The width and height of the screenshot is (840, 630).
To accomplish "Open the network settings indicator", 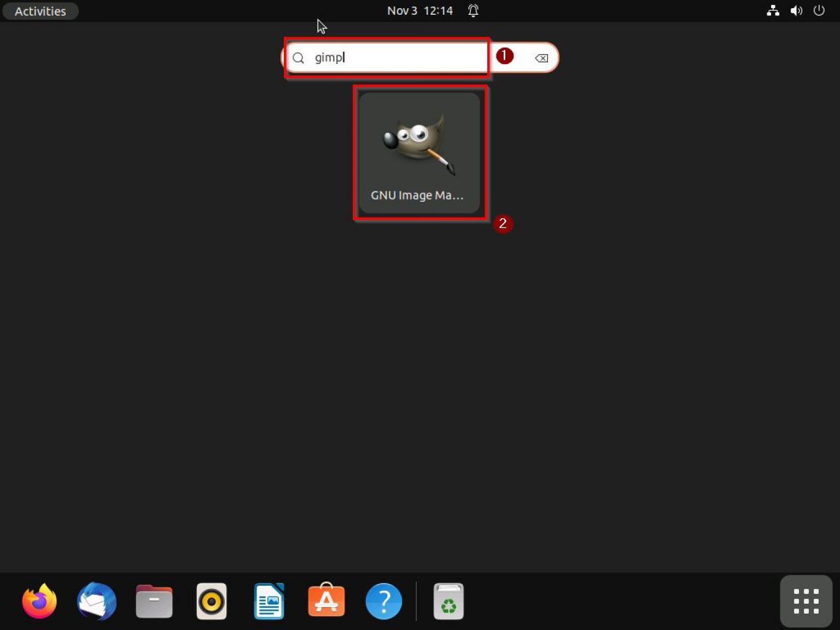I will point(773,10).
